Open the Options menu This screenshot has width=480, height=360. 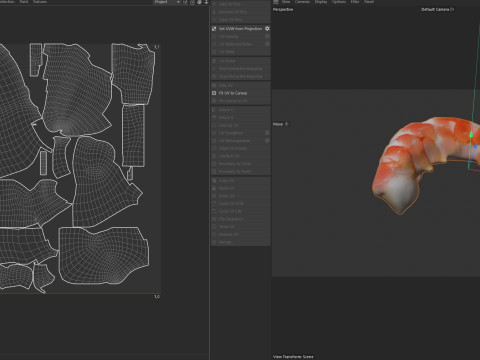point(339,2)
